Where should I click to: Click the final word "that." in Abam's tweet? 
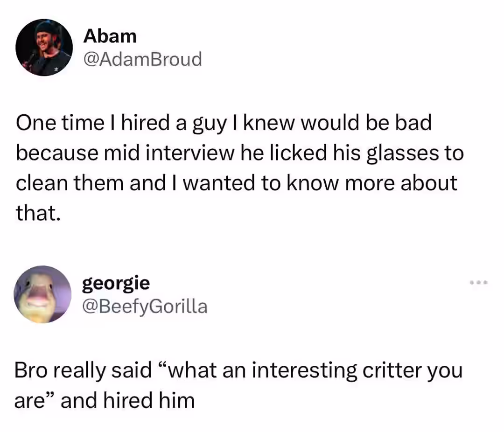point(38,213)
